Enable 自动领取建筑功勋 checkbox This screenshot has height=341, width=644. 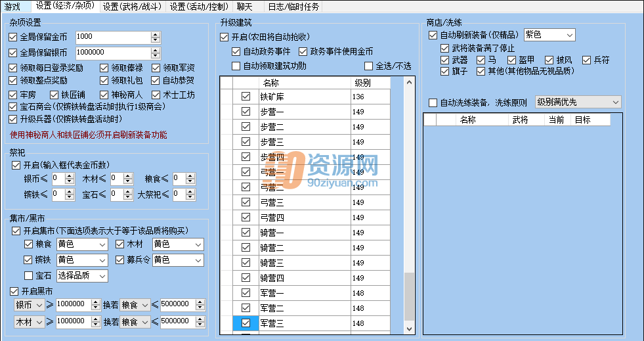[x=236, y=66]
